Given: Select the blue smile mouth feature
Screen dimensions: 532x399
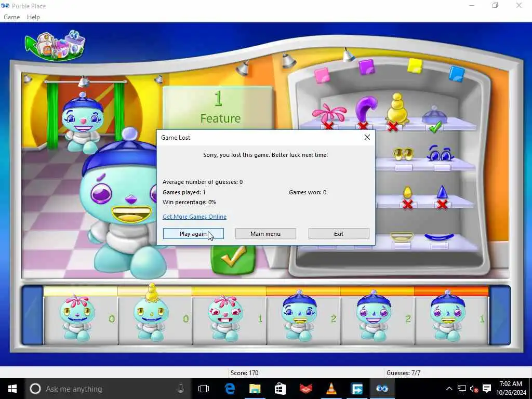Looking at the screenshot, I should tap(439, 237).
